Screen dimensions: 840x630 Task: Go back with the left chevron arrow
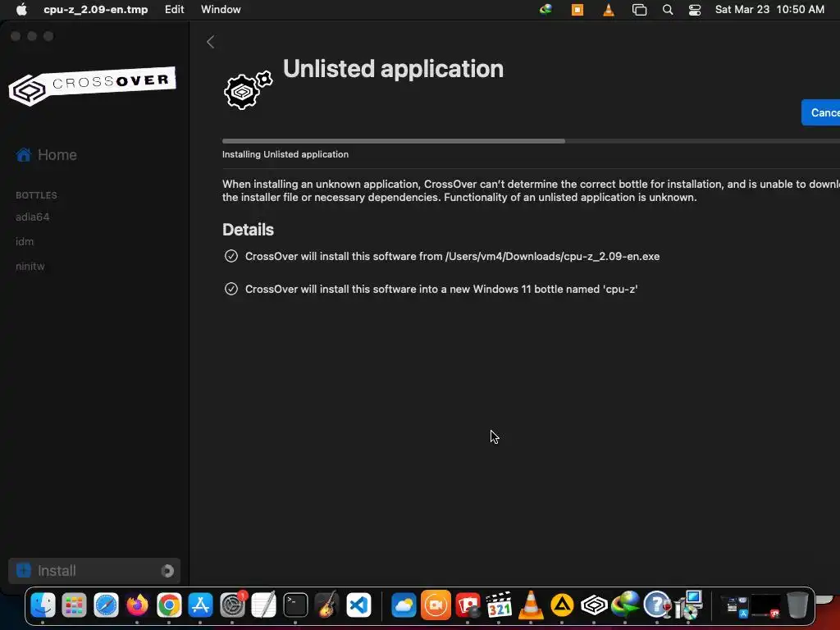click(x=211, y=42)
